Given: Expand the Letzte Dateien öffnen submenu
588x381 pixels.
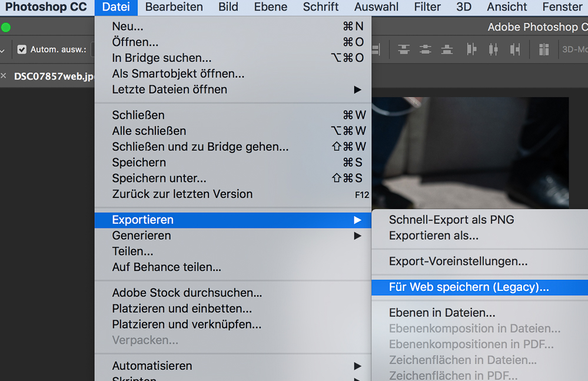Looking at the screenshot, I should click(x=233, y=90).
